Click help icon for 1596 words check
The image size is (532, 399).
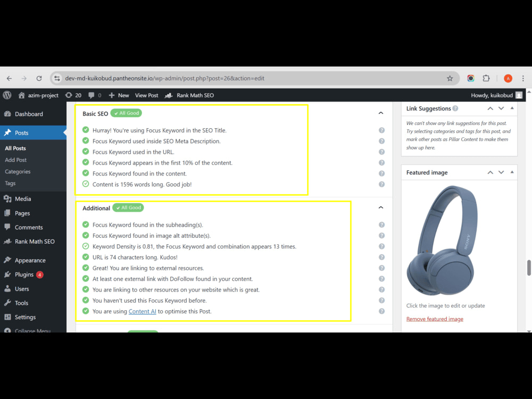click(381, 184)
